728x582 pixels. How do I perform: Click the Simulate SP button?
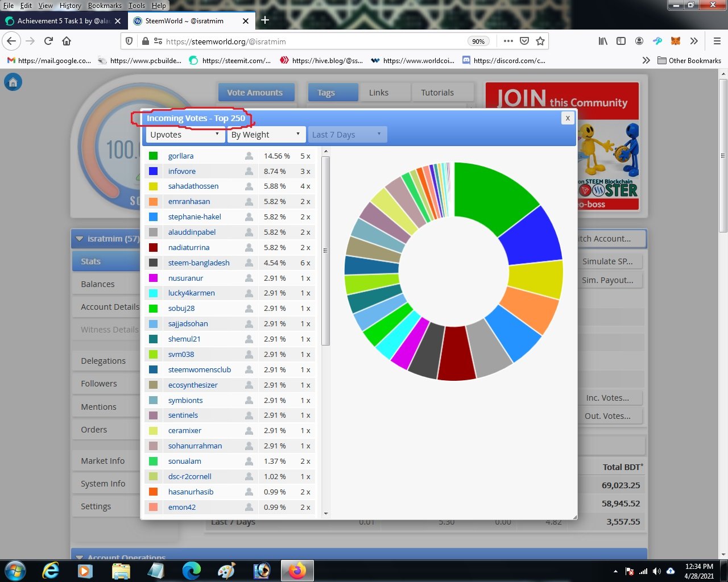[x=607, y=261]
